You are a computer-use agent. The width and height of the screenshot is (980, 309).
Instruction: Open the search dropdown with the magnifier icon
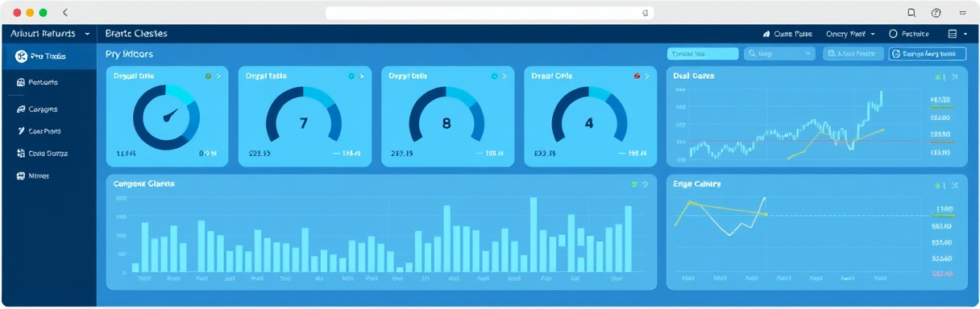click(x=780, y=54)
